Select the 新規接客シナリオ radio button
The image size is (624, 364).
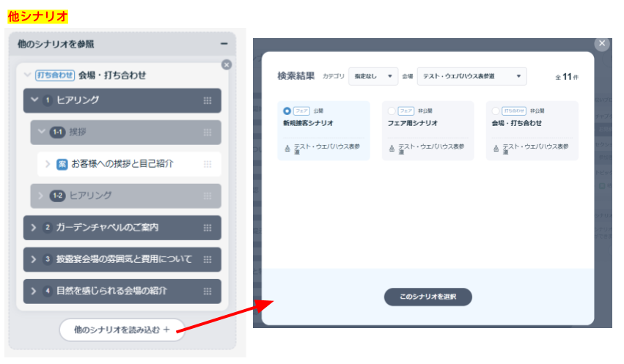(287, 111)
